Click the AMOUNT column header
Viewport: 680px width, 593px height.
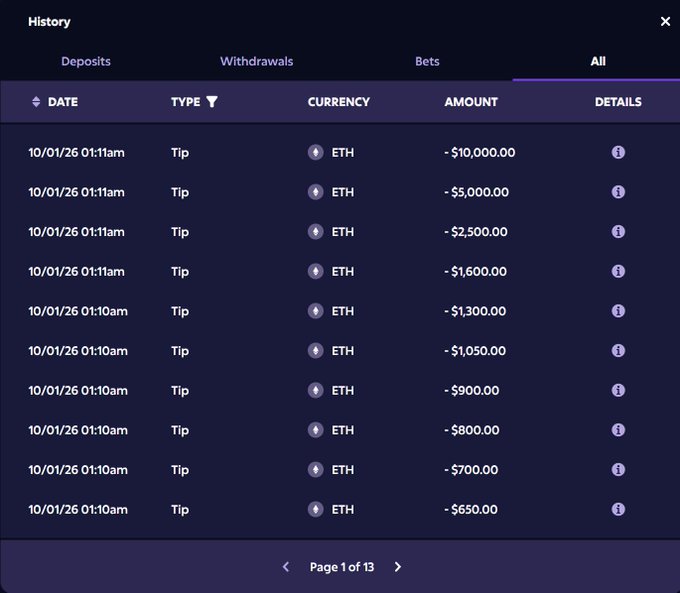pyautogui.click(x=471, y=102)
